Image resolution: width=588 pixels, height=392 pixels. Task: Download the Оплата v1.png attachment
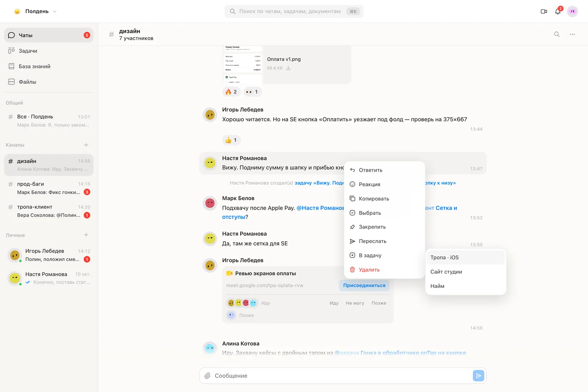(x=288, y=68)
